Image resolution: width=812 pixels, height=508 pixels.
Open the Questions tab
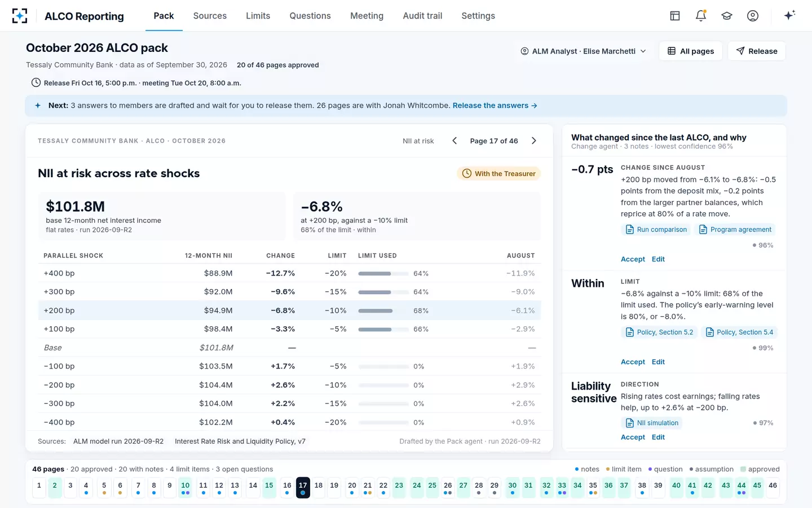pos(310,16)
